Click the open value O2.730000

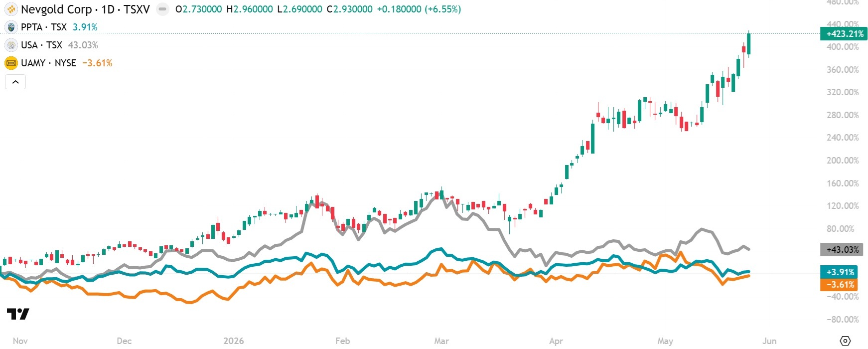[198, 9]
